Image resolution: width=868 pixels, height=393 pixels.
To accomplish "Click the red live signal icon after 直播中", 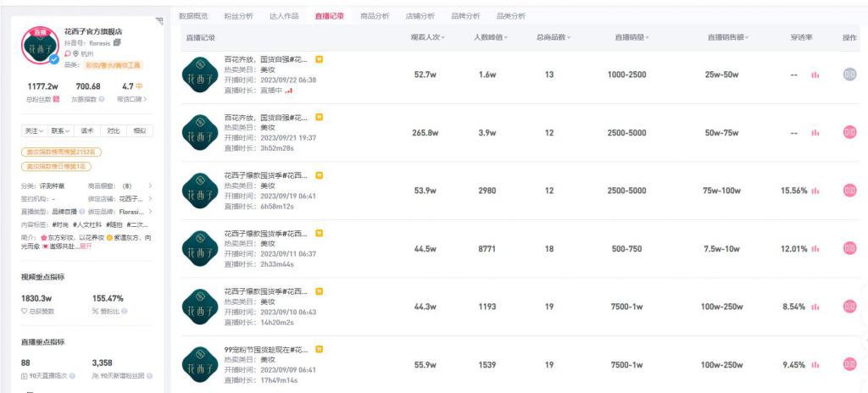I will pos(288,91).
